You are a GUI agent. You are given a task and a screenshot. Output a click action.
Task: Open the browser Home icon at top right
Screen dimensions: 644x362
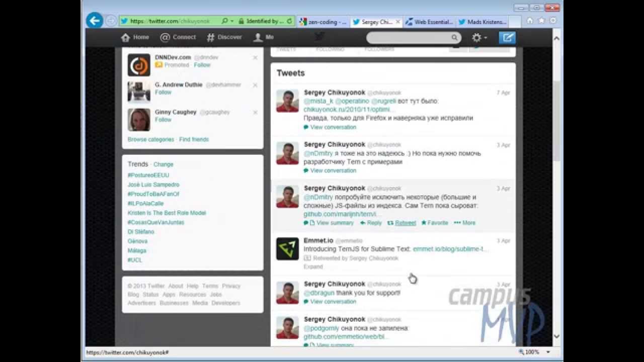point(529,21)
